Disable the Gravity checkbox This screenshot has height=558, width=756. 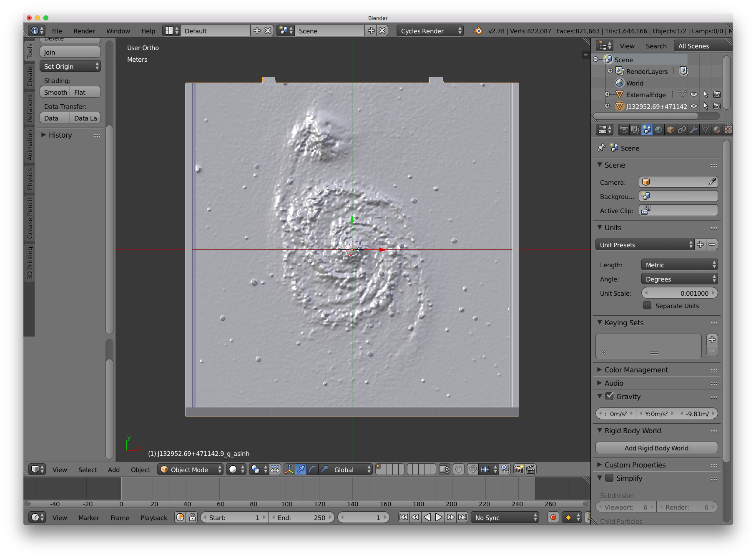click(x=610, y=396)
